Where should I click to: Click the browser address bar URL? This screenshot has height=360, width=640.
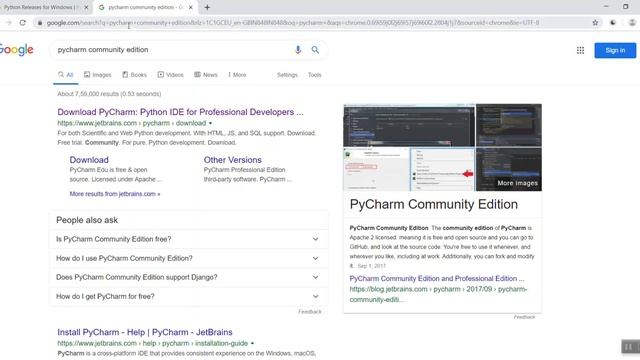pos(293,23)
